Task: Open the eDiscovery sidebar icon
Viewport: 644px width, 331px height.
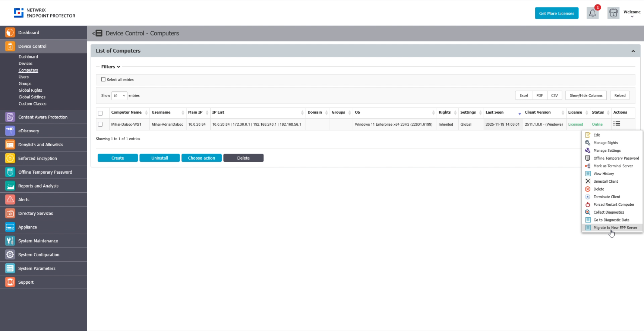Action: point(10,131)
